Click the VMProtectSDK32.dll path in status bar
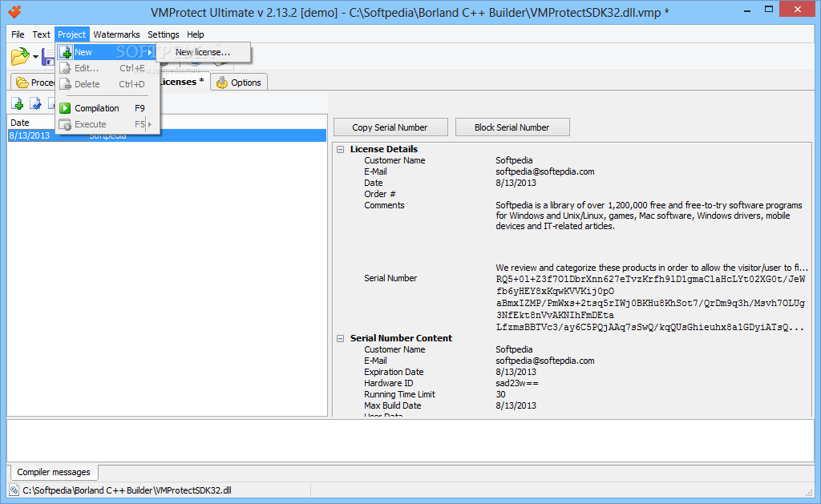Image resolution: width=821 pixels, height=504 pixels. pos(127,490)
